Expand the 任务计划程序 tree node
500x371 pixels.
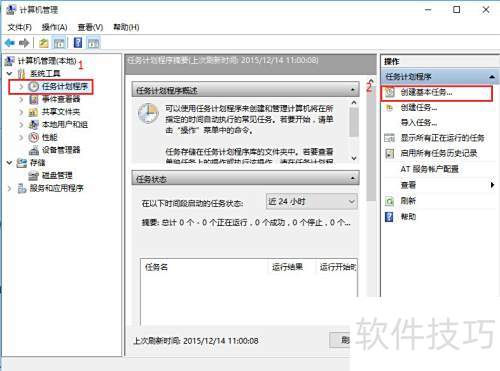[21, 86]
